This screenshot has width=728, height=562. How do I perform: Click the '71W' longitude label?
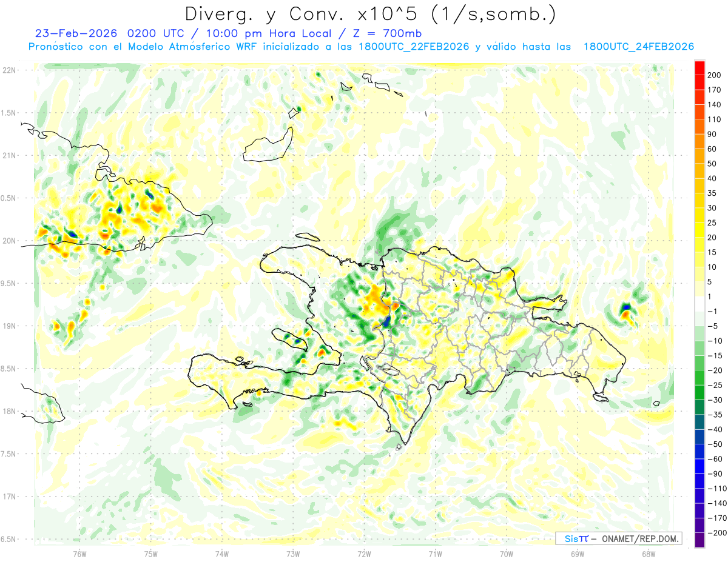(435, 554)
